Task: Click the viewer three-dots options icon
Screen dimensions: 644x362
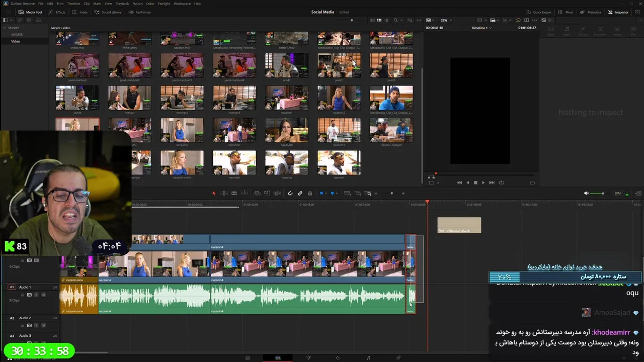Action: coord(535,20)
